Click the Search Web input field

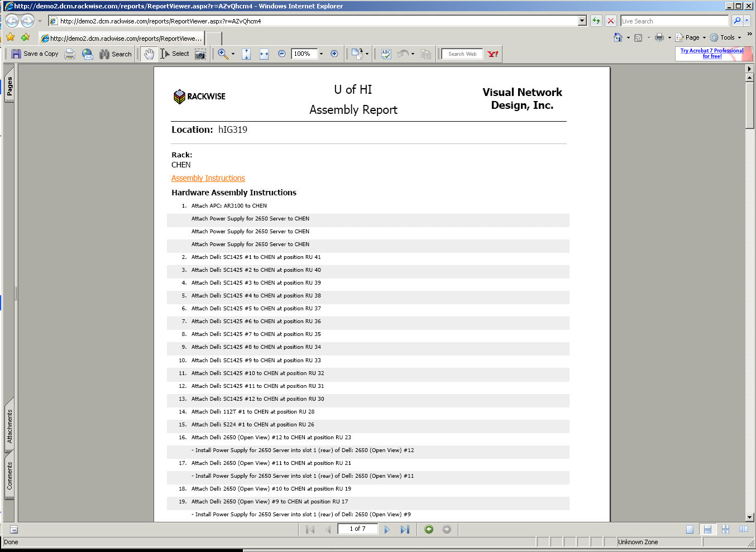coord(462,54)
